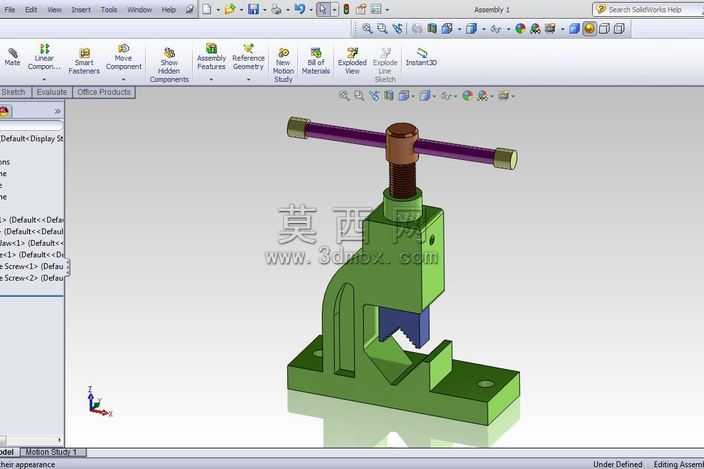The image size is (704, 469).
Task: Click Zoom to Area in top View toolbar
Action: pyautogui.click(x=382, y=29)
